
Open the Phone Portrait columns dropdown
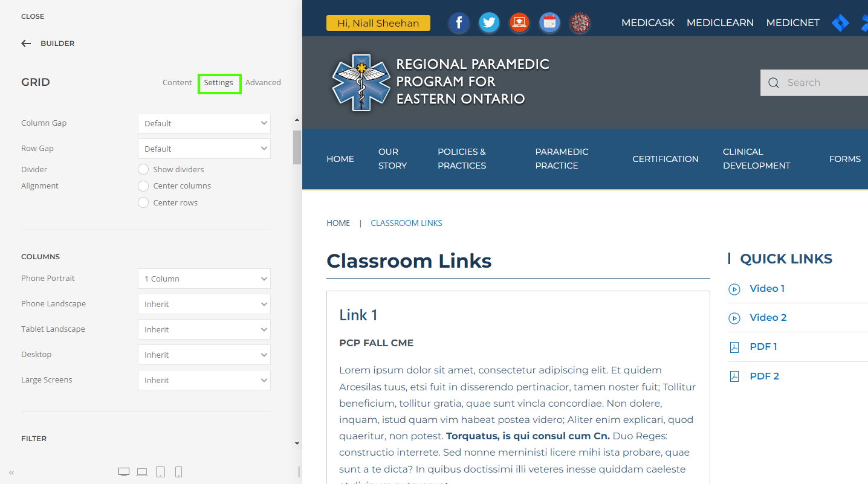click(x=204, y=279)
